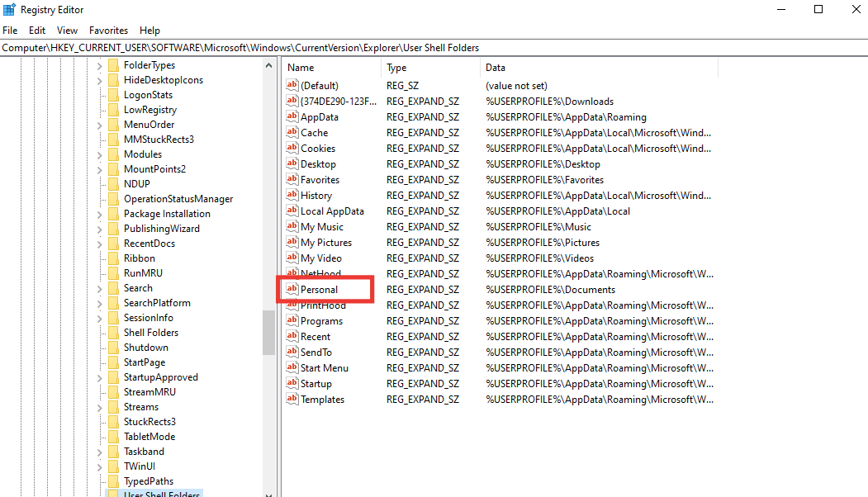Click the %USERPROFILE%\Documents data cell

pyautogui.click(x=550, y=290)
